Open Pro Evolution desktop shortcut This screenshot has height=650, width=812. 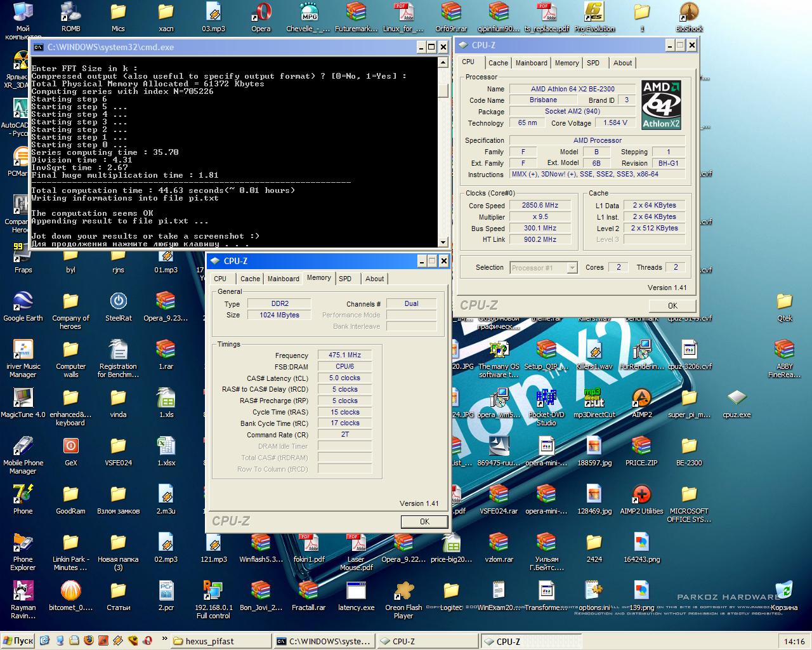[x=594, y=17]
